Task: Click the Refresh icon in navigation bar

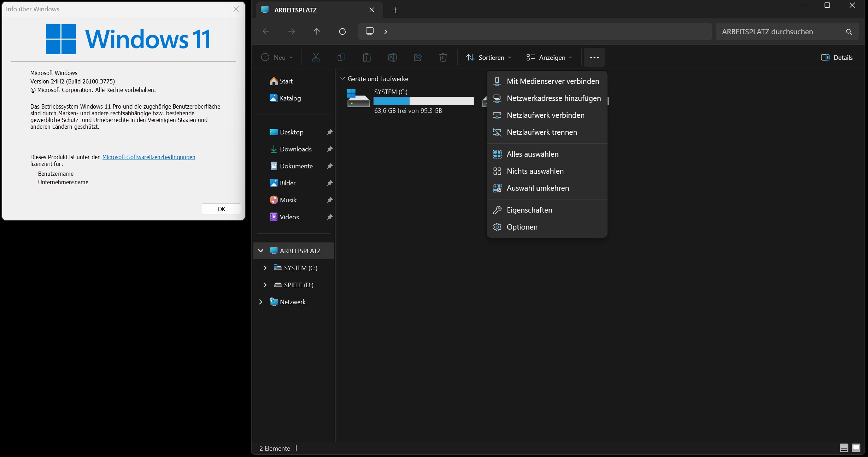Action: (x=342, y=31)
